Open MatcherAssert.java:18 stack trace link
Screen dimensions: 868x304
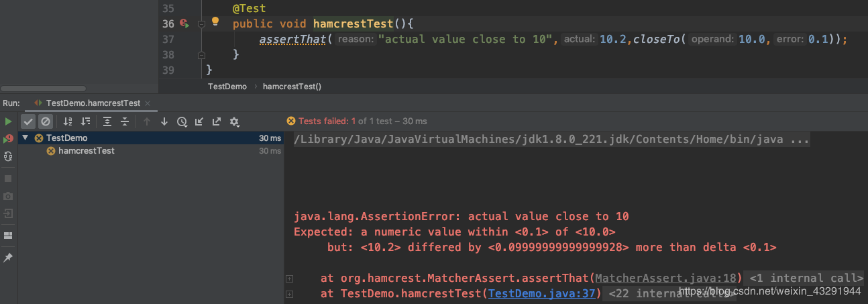[x=665, y=278]
